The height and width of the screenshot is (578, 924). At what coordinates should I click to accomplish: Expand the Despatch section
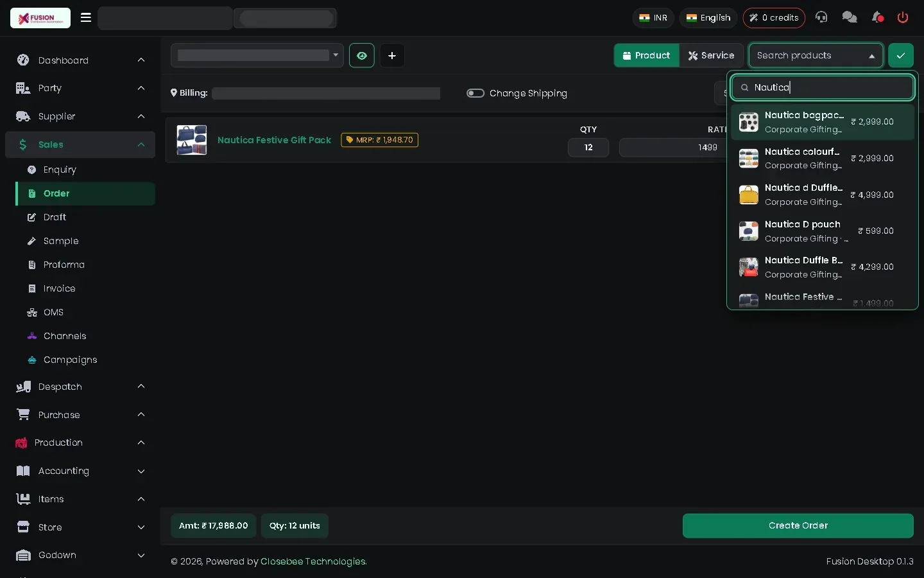[80, 387]
